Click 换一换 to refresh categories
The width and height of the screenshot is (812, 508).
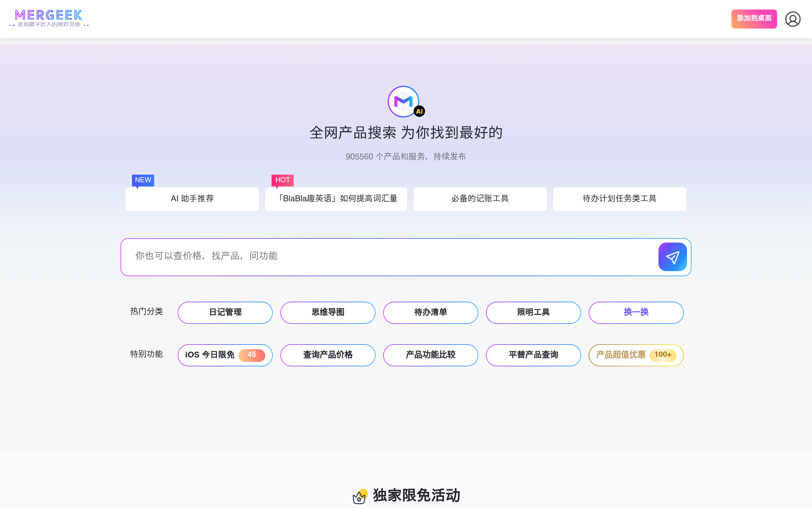click(636, 312)
